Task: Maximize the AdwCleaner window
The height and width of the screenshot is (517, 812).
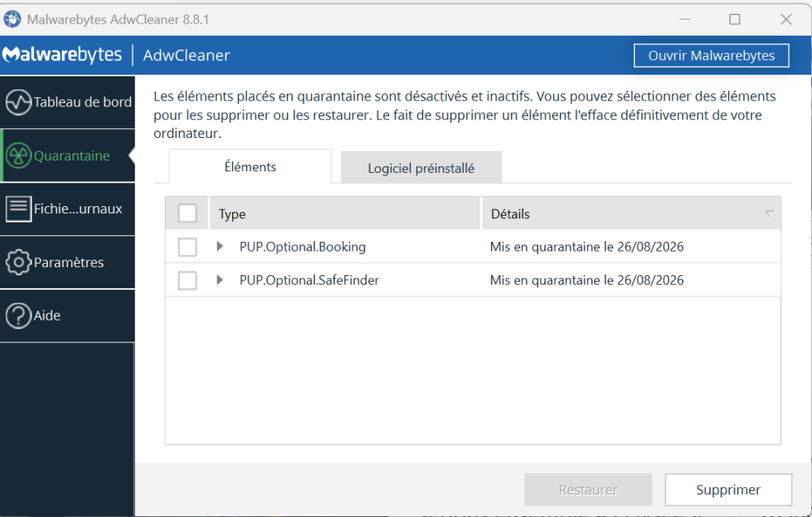Action: tap(734, 19)
